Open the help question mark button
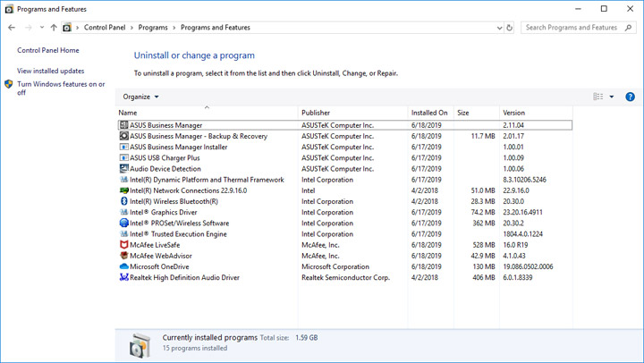 tap(630, 97)
